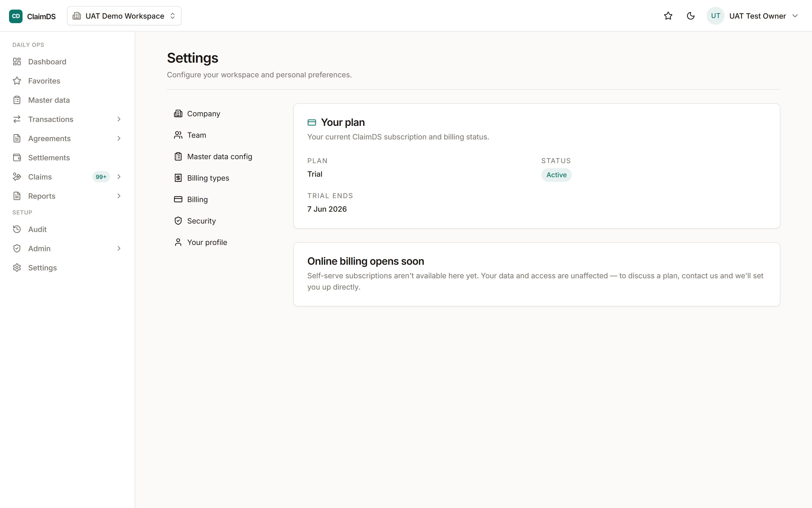This screenshot has height=508, width=812.
Task: Click the Claims 99+ badge
Action: pyautogui.click(x=101, y=177)
